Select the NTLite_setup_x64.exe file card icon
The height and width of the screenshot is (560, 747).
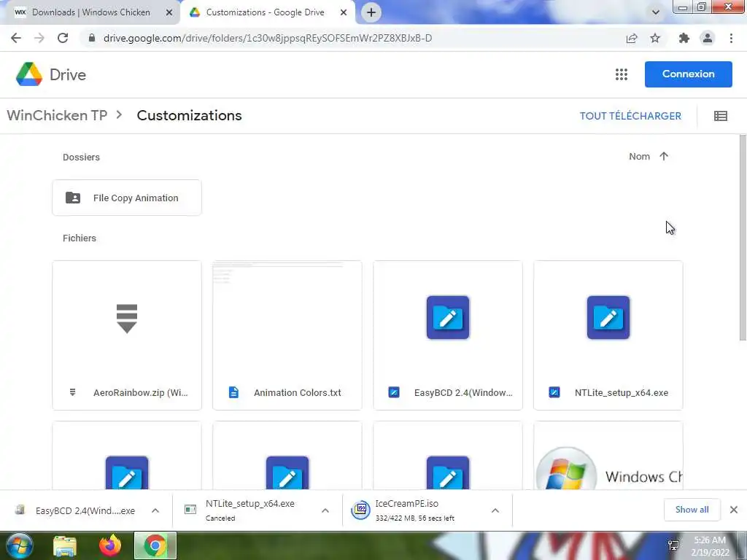(x=608, y=318)
